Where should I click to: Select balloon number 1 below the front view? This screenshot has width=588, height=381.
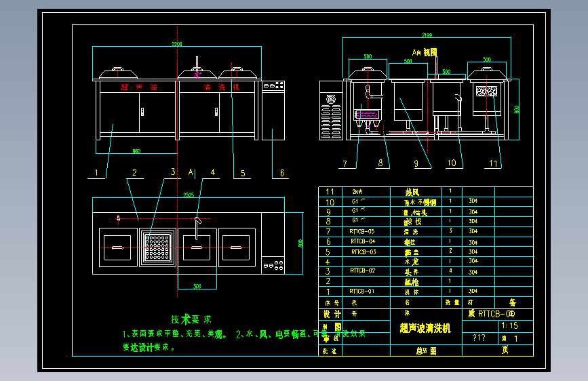click(x=96, y=173)
